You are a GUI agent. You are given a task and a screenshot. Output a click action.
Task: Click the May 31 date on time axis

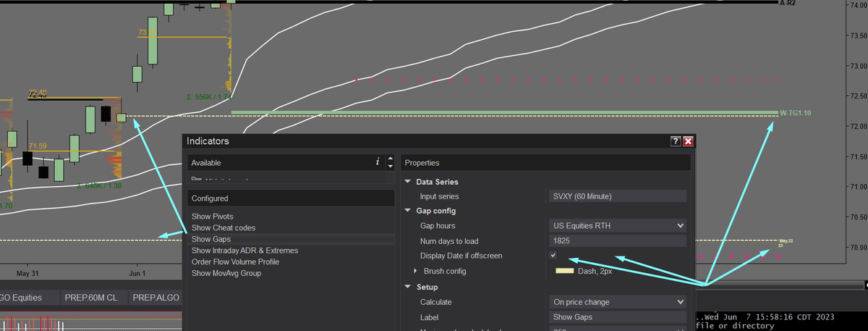tap(27, 274)
